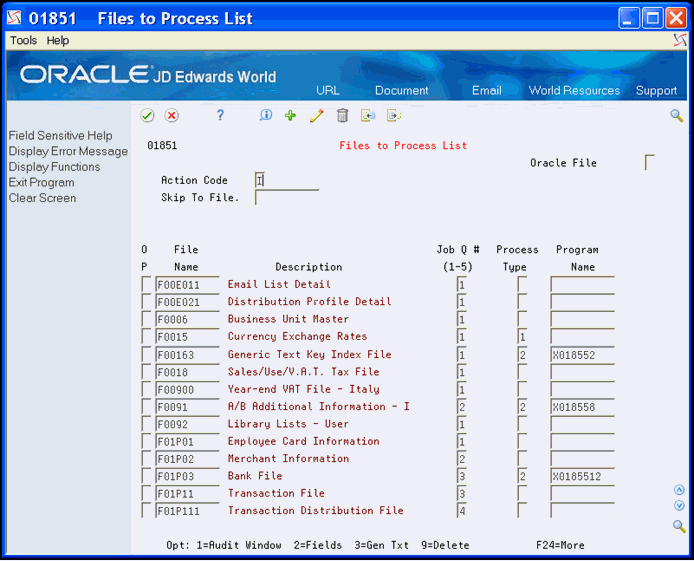Viewport: 694px width, 561px height.
Task: Click OP field for F0006 row
Action: point(146,319)
